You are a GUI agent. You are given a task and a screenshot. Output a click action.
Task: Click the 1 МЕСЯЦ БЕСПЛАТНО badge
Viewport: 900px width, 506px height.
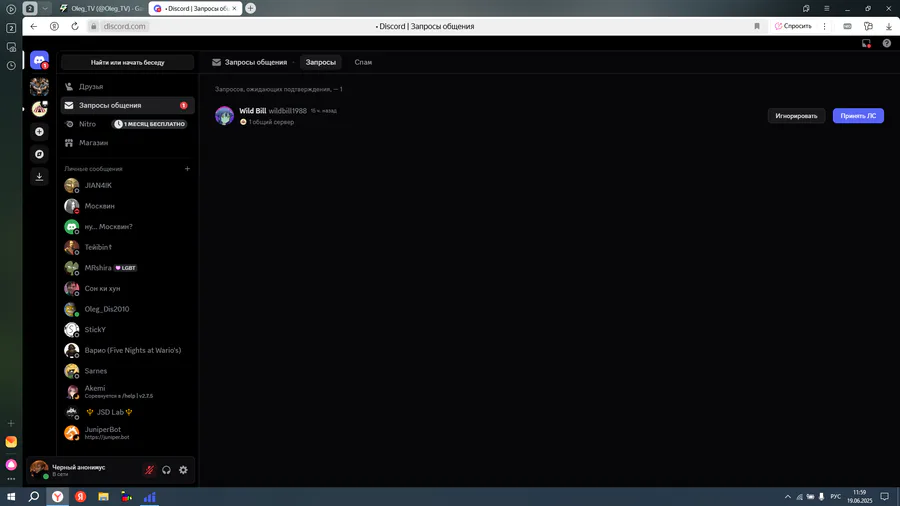pyautogui.click(x=150, y=124)
